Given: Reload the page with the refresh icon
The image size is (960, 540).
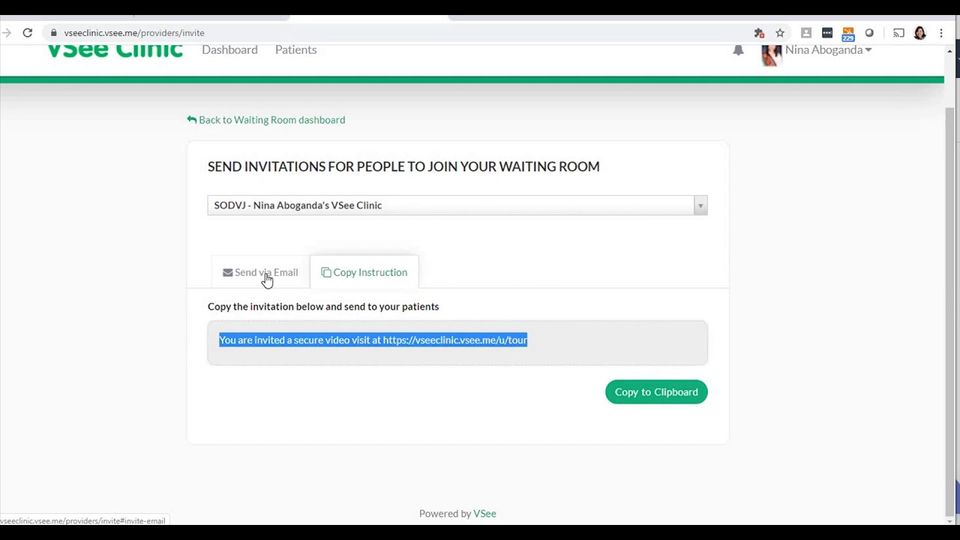Looking at the screenshot, I should coord(28,33).
